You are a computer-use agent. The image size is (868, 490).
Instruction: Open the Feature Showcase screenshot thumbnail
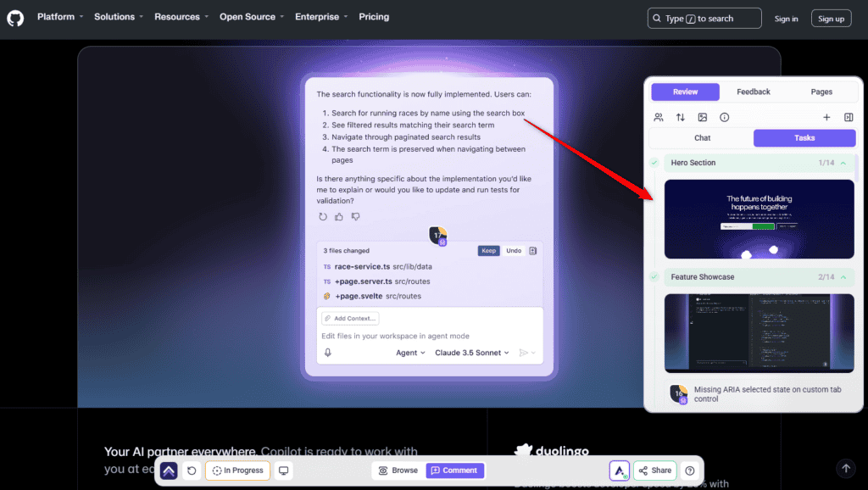tap(759, 333)
